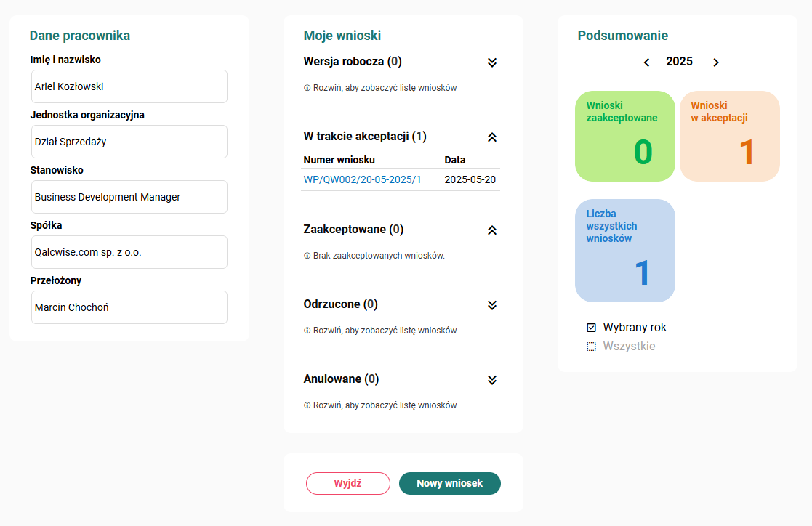Click the Imię i nazwisko field
Screen dimensions: 812x526
(129, 86)
